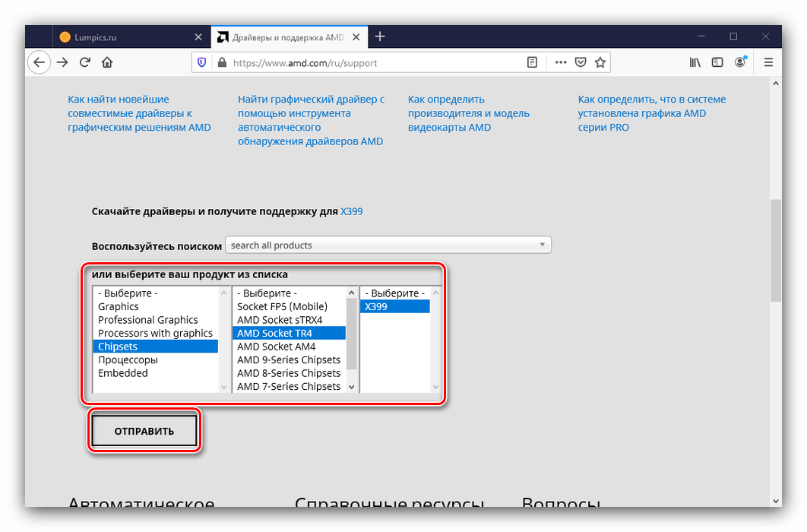Click the X399 link in heading

[x=351, y=211]
